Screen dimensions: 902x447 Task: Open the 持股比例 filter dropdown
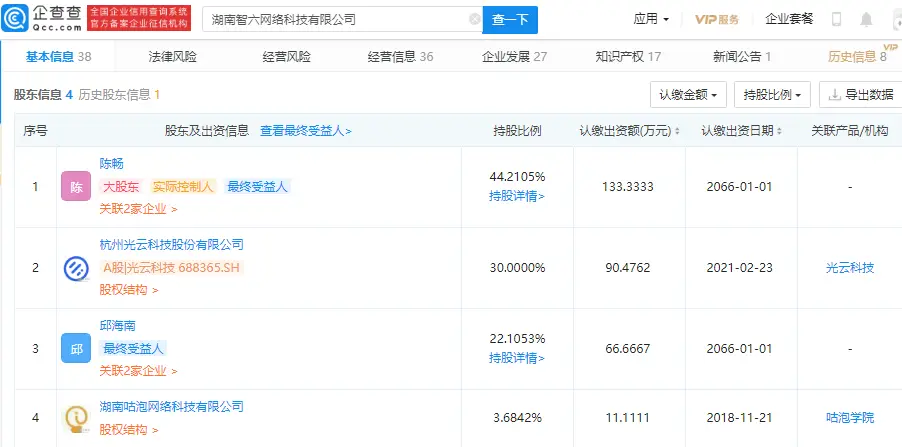coord(772,95)
